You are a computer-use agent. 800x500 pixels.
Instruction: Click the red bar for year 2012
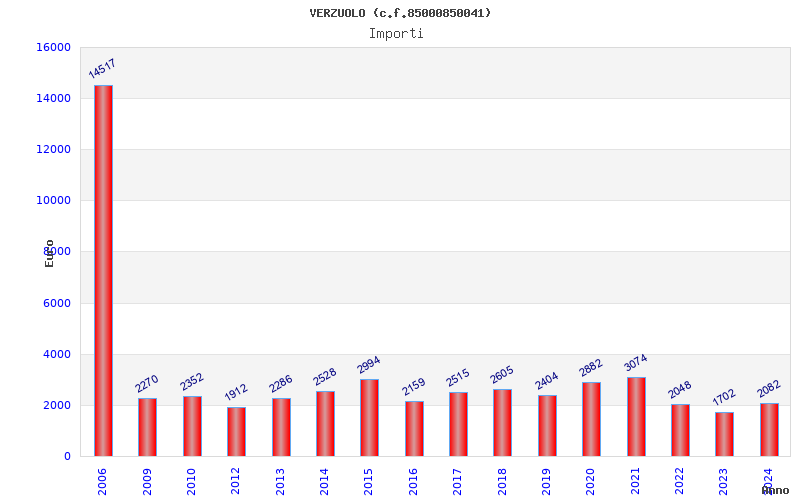coord(236,432)
